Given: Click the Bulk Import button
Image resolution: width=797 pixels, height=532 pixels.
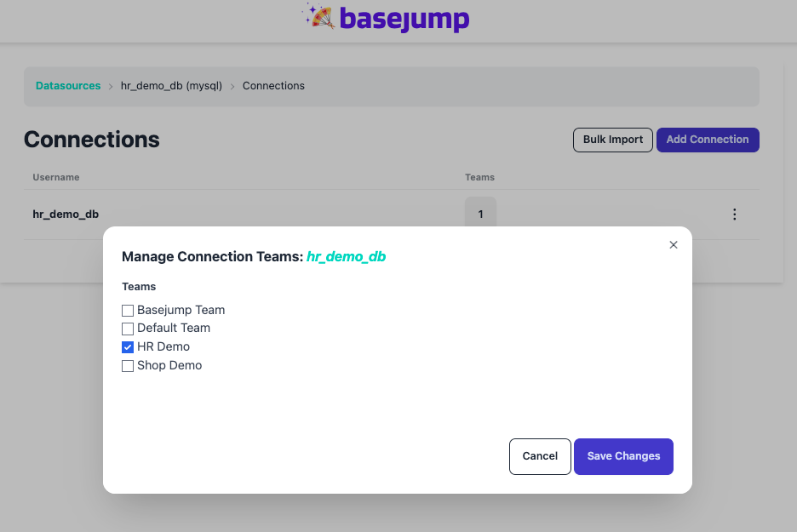Looking at the screenshot, I should coord(613,140).
